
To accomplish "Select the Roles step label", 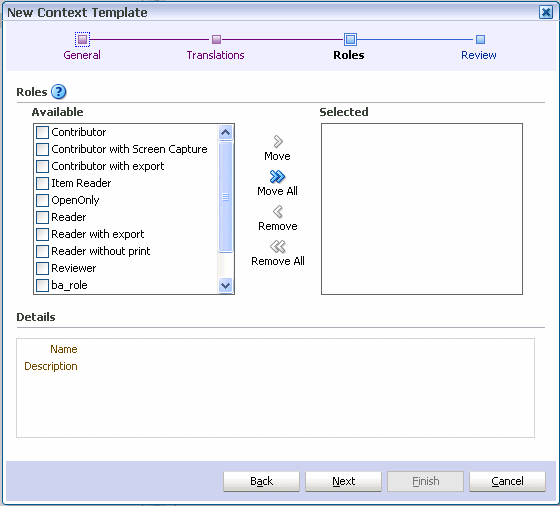I will tap(349, 55).
